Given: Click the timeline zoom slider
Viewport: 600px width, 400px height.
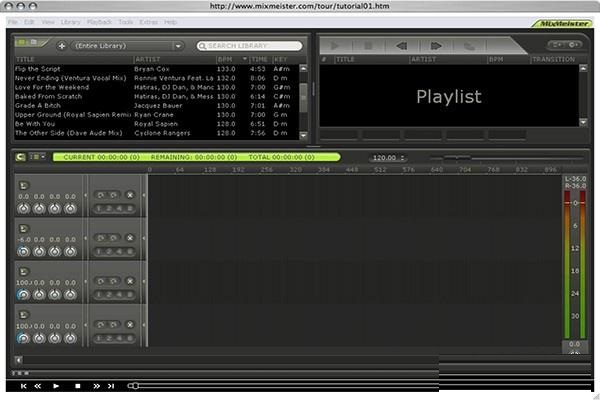Looking at the screenshot, I should tap(456, 158).
